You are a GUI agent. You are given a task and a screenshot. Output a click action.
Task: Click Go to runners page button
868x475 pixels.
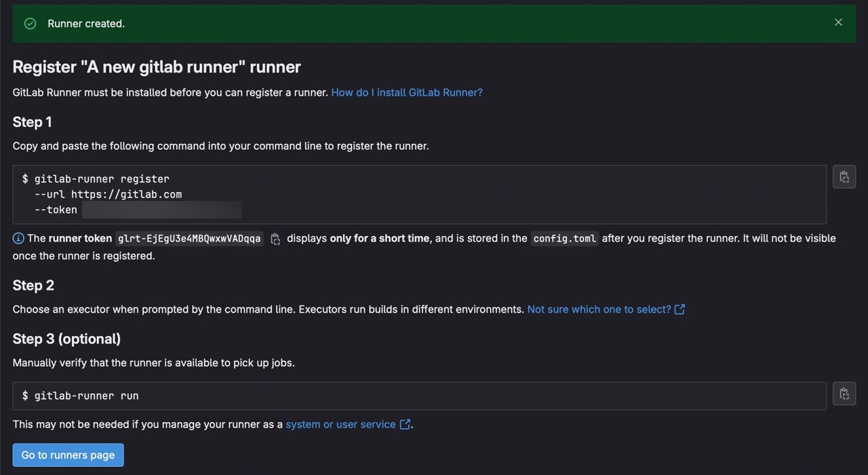pyautogui.click(x=68, y=455)
